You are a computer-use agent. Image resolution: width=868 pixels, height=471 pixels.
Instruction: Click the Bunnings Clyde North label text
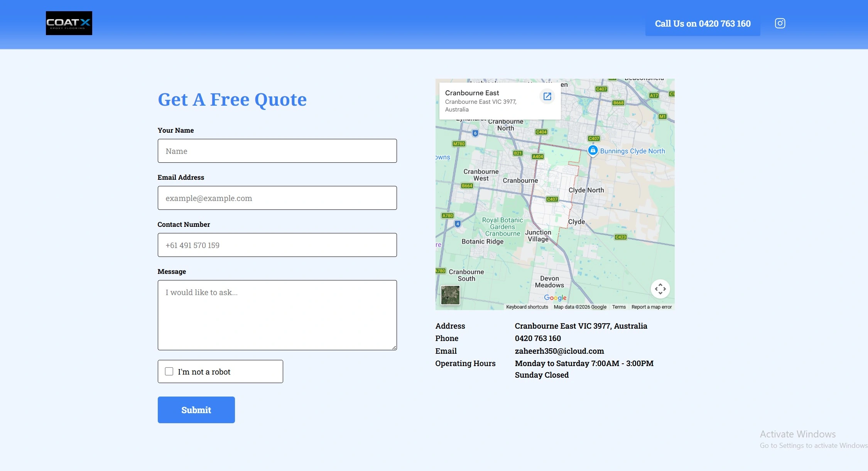pyautogui.click(x=633, y=151)
